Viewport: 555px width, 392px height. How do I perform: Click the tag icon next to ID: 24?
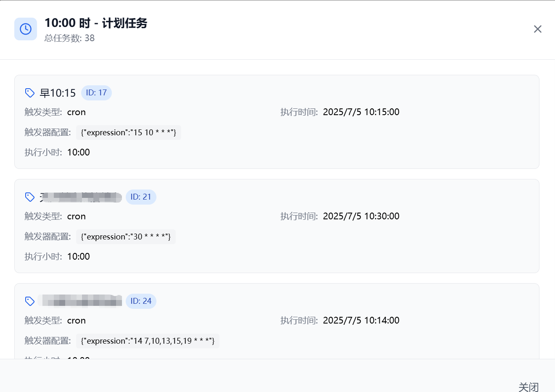pos(30,301)
